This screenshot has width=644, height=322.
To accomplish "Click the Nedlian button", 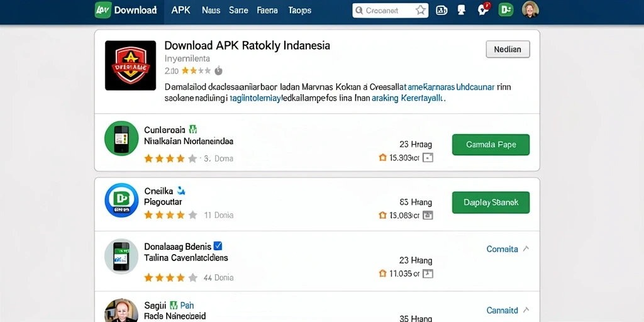I will point(508,49).
